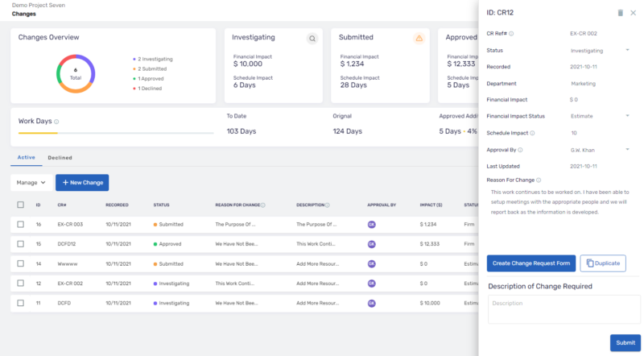
Task: Click the '$ 1,234' impact cell in row 16
Action: coord(428,225)
